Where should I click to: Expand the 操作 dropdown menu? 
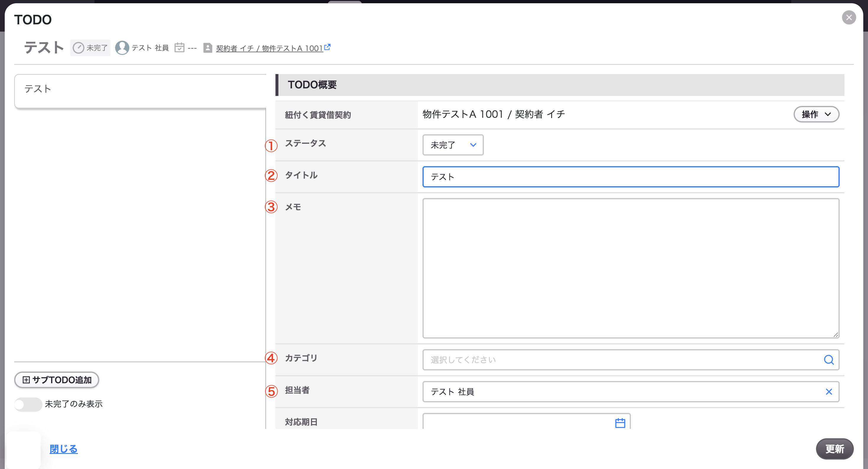click(x=816, y=114)
